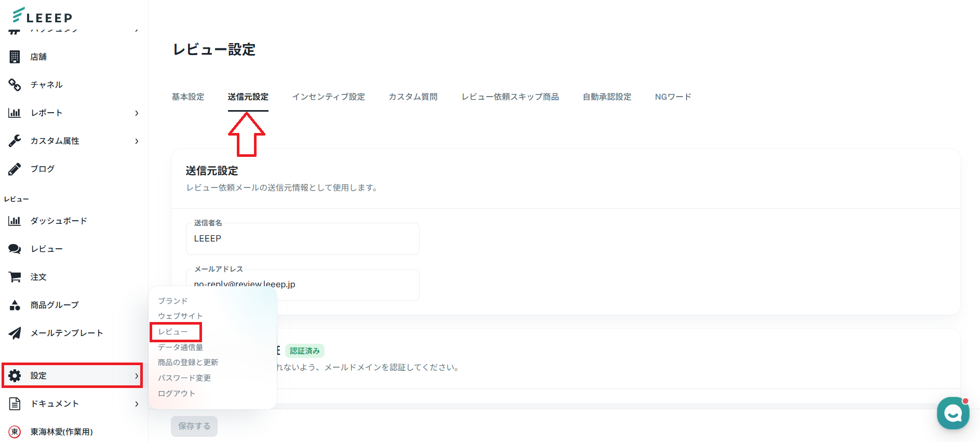Click the store building icon
This screenshot has height=442, width=980.
click(15, 57)
